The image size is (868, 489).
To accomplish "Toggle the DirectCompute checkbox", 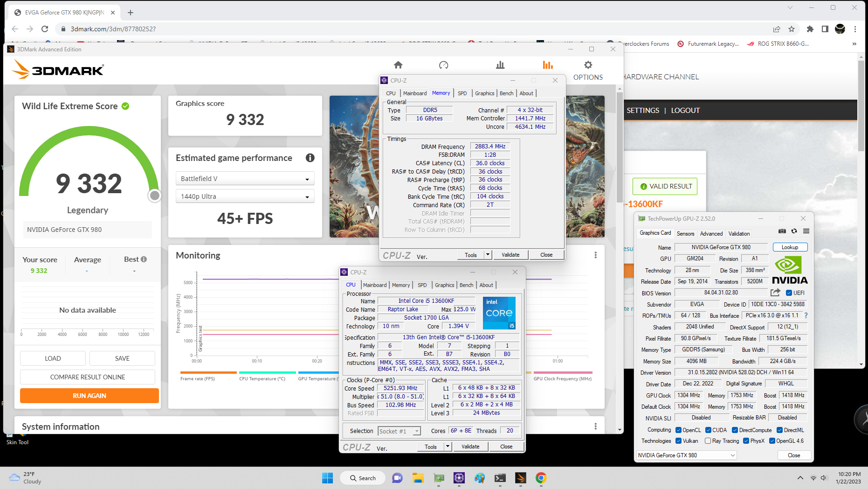I will tap(735, 430).
